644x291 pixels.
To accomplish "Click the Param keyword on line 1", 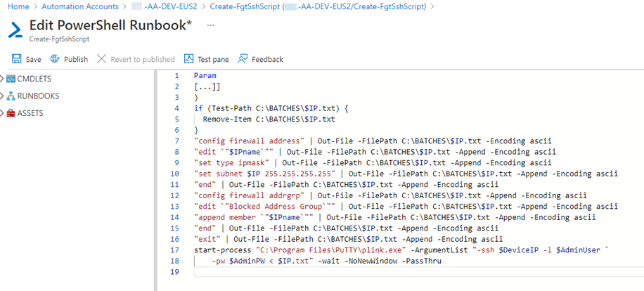I will pyautogui.click(x=205, y=75).
